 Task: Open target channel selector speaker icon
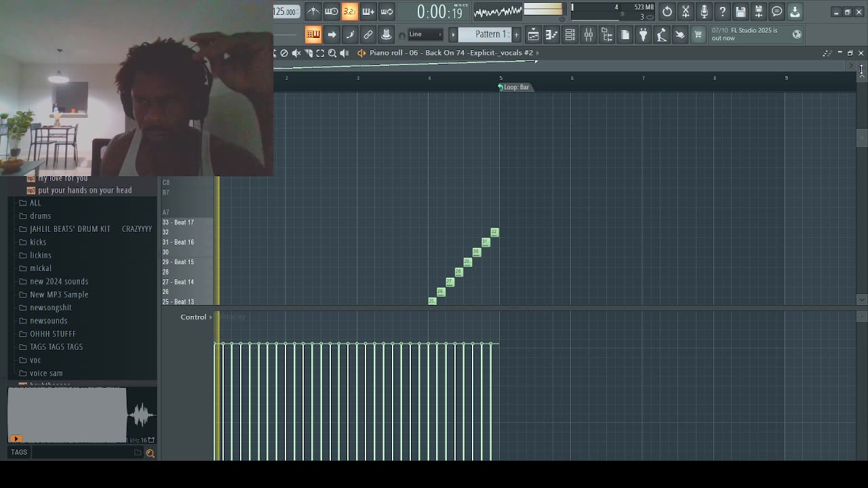(x=361, y=53)
